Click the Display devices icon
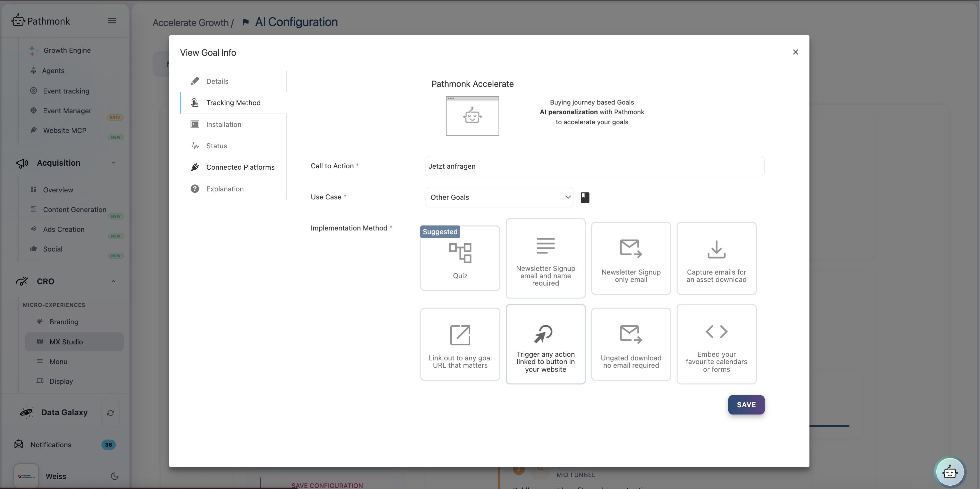 [x=40, y=381]
